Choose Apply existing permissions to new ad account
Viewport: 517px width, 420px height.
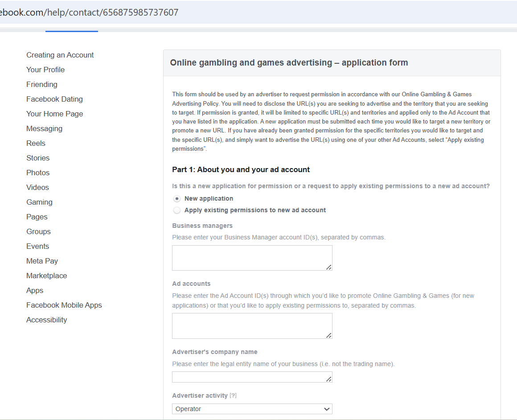point(177,210)
